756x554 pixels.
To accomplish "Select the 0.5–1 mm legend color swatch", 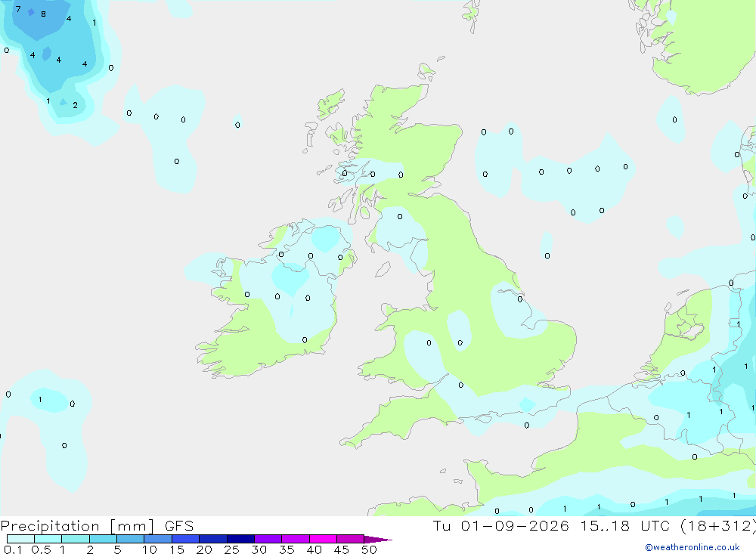I will [48, 539].
